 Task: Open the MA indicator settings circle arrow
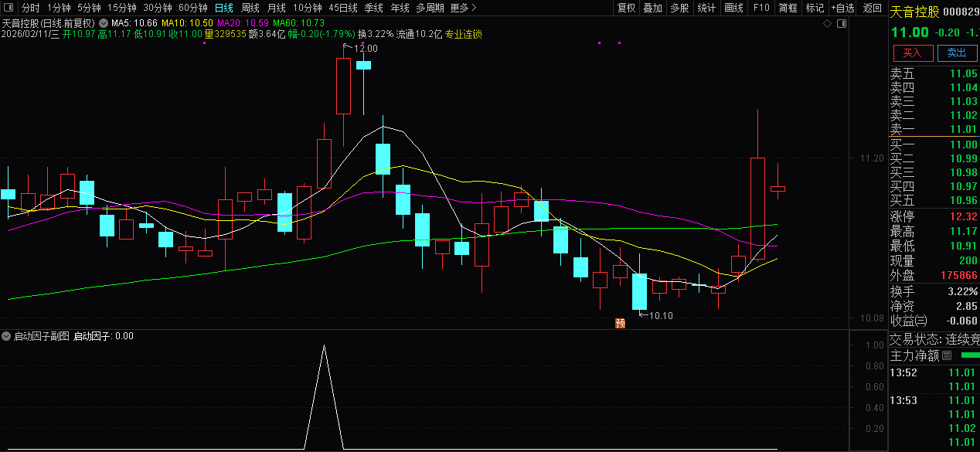[x=104, y=23]
